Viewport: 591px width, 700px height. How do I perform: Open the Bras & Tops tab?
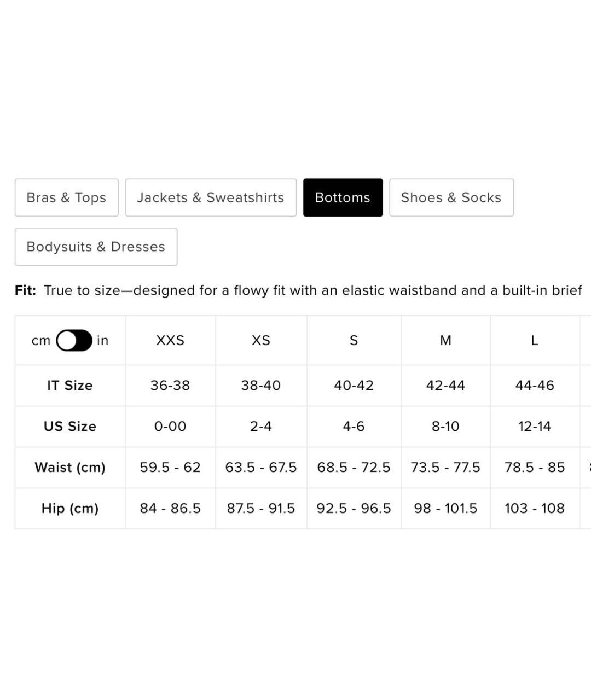coord(66,197)
